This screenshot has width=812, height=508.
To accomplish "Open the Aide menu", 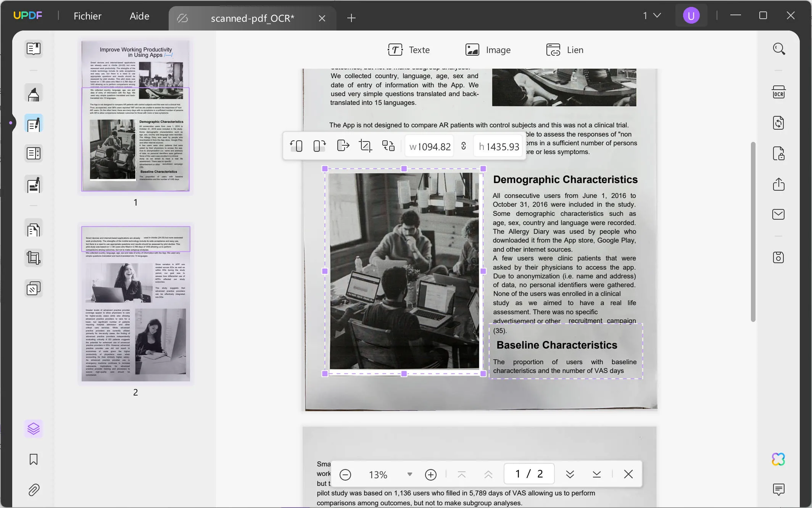I will coord(139,16).
